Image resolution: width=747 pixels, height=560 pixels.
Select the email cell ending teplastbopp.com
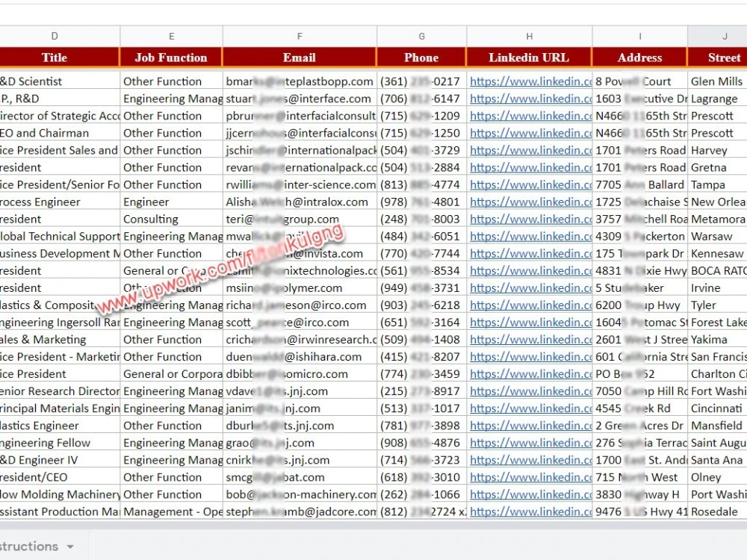coord(300,81)
